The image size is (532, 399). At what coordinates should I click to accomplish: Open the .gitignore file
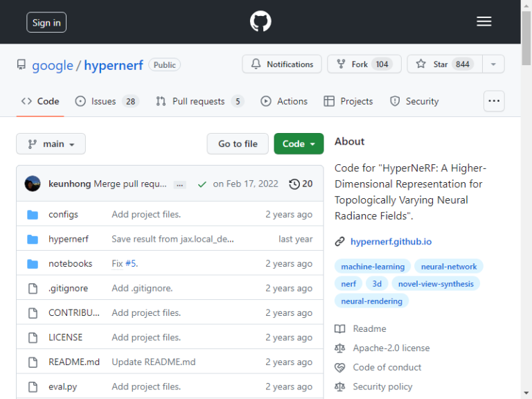[68, 288]
